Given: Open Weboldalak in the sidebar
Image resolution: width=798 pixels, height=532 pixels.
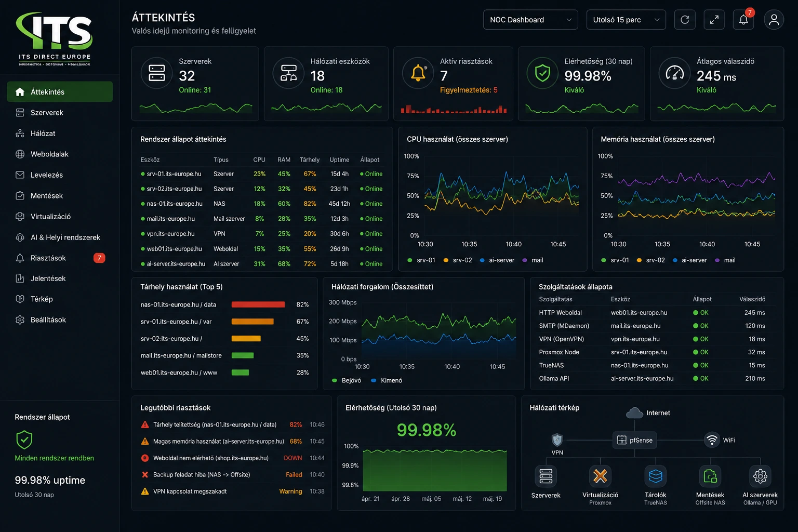Looking at the screenshot, I should pyautogui.click(x=60, y=154).
